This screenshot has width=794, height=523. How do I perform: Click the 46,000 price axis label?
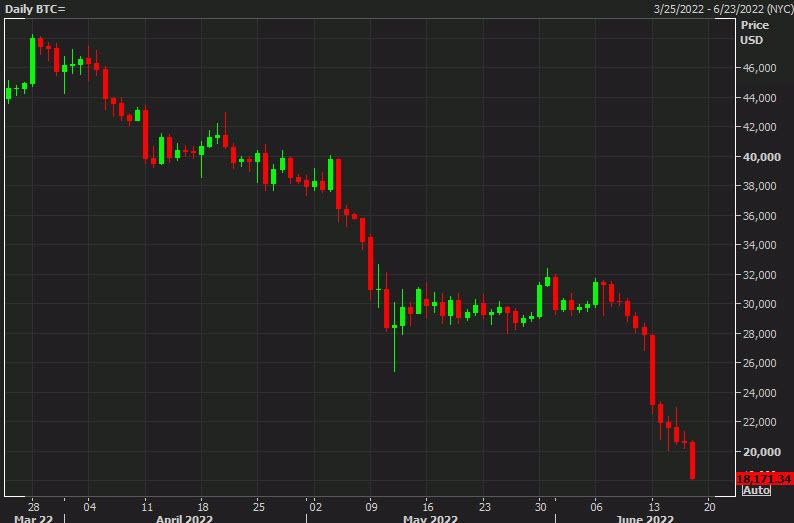coord(759,68)
